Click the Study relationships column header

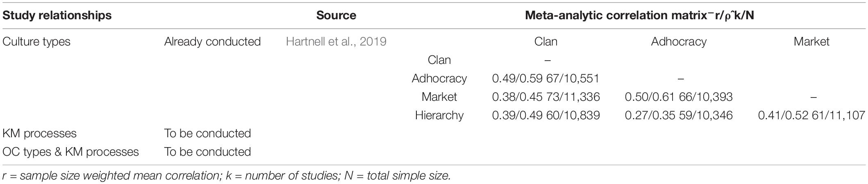[x=57, y=15]
